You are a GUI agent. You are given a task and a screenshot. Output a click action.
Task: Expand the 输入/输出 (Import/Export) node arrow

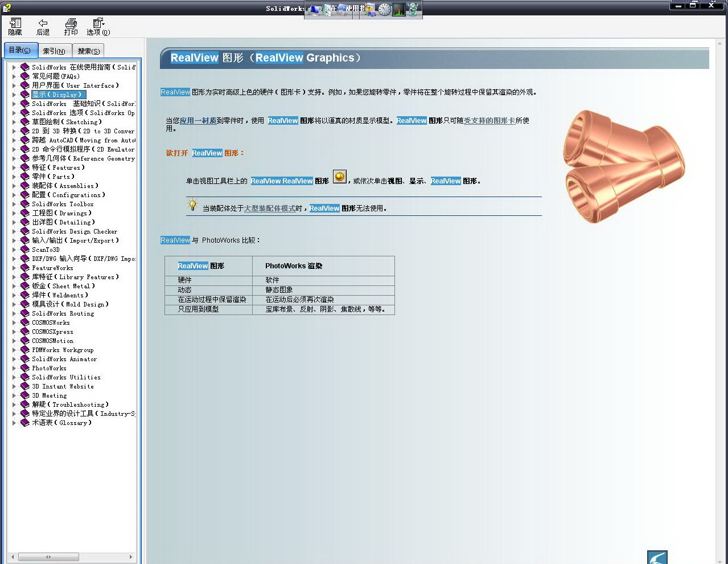[x=14, y=240]
